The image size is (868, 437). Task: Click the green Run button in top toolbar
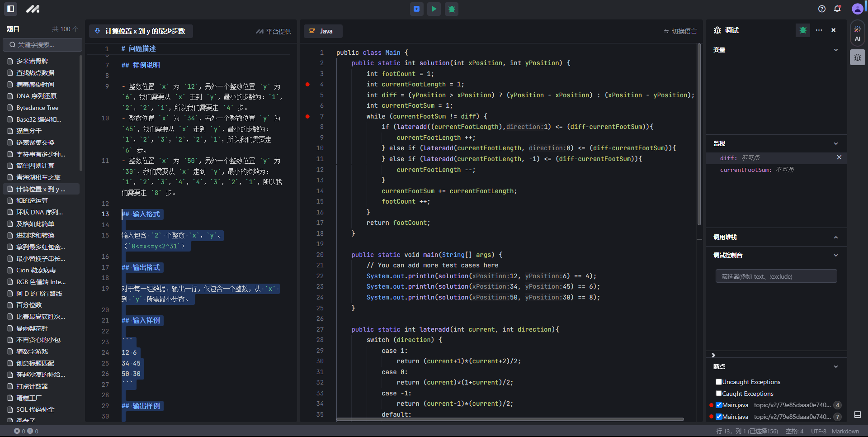click(x=434, y=9)
